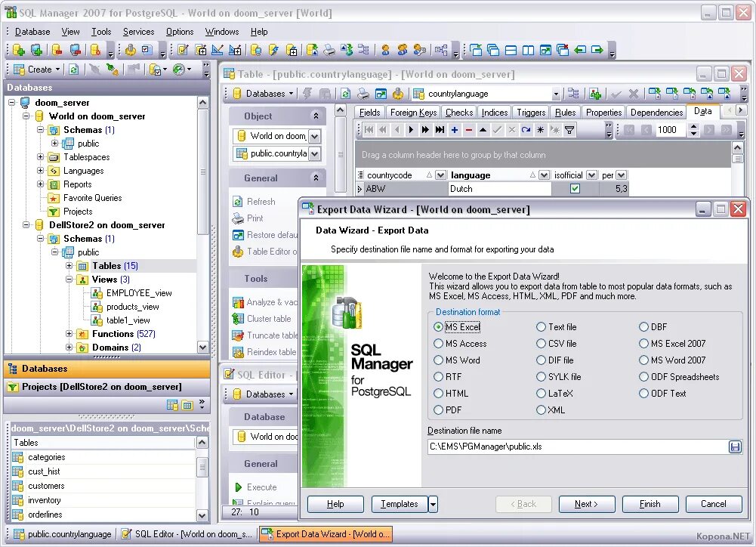Open the Tools menu
This screenshot has height=547, width=756.
[x=101, y=32]
